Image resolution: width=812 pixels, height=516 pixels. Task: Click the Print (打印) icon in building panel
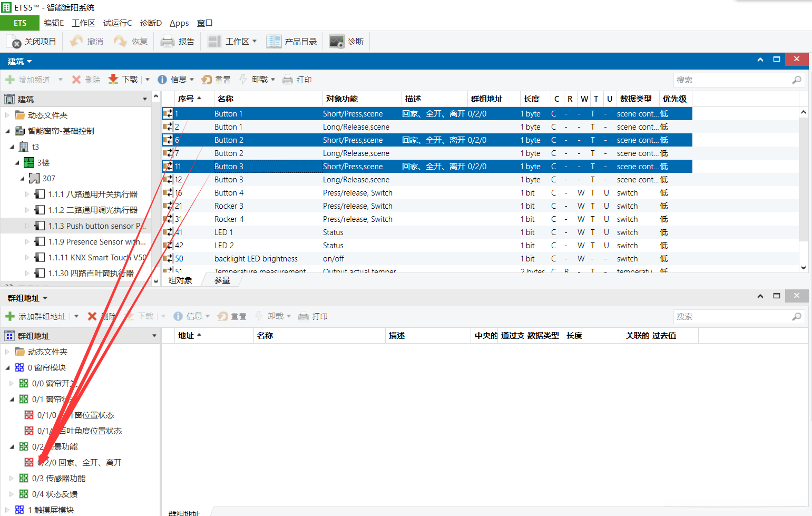coord(288,80)
